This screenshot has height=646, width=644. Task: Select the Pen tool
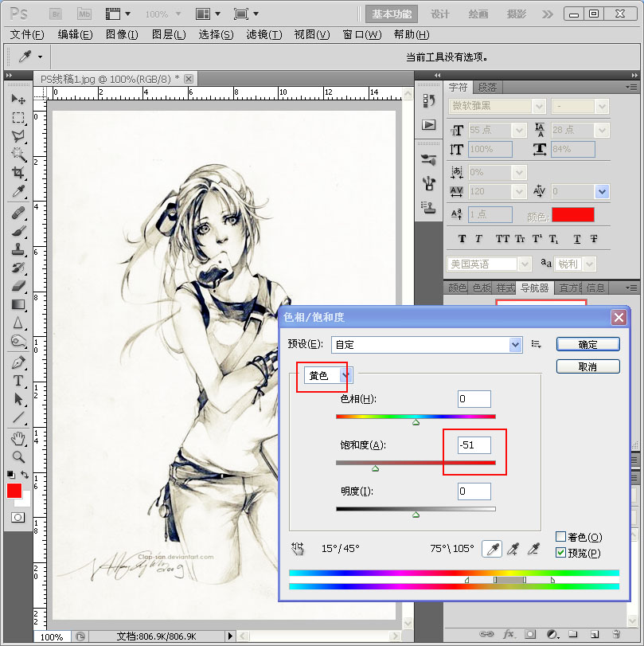click(x=18, y=363)
